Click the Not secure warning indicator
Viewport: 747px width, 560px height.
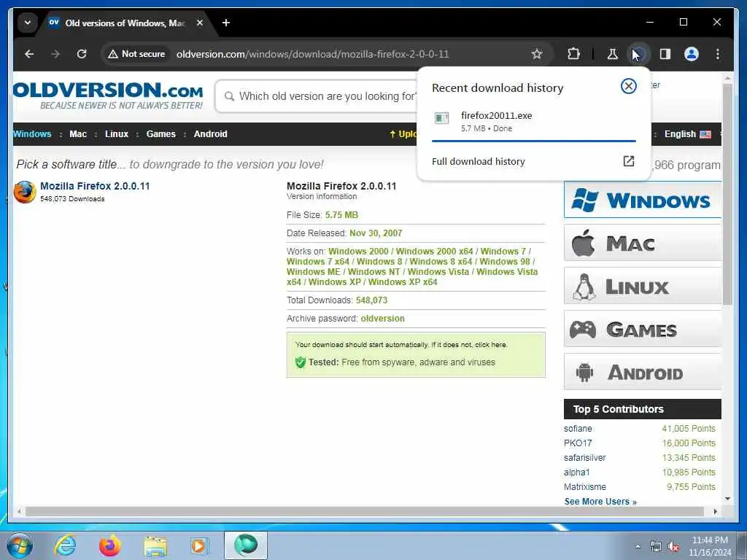tap(136, 54)
